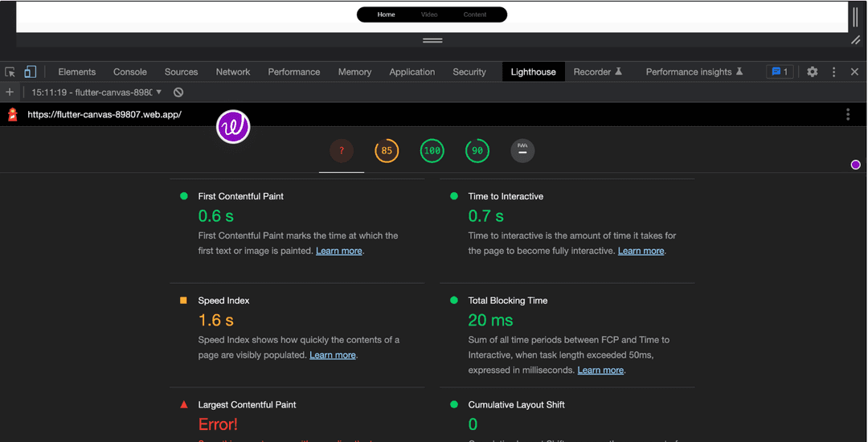Click the horizontal resize handle below page
The image size is (868, 442).
(x=432, y=39)
